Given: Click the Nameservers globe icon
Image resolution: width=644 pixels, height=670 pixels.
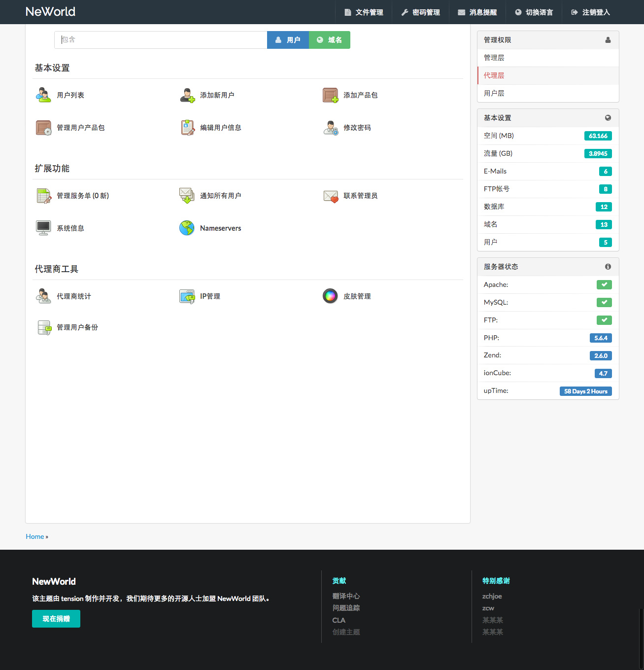Looking at the screenshot, I should 187,228.
